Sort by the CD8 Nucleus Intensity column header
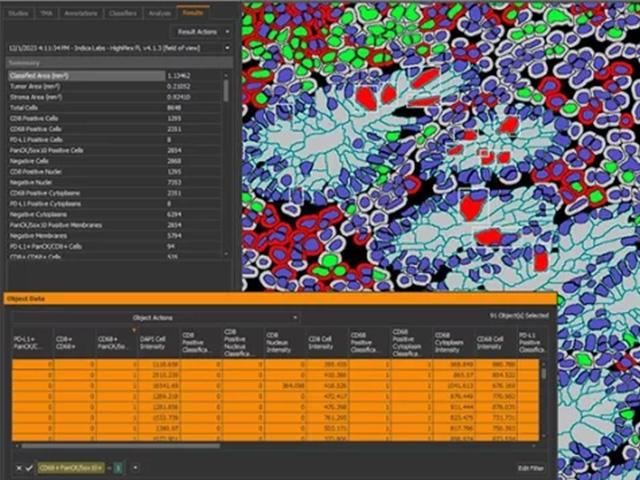This screenshot has height=480, width=640. [284, 343]
